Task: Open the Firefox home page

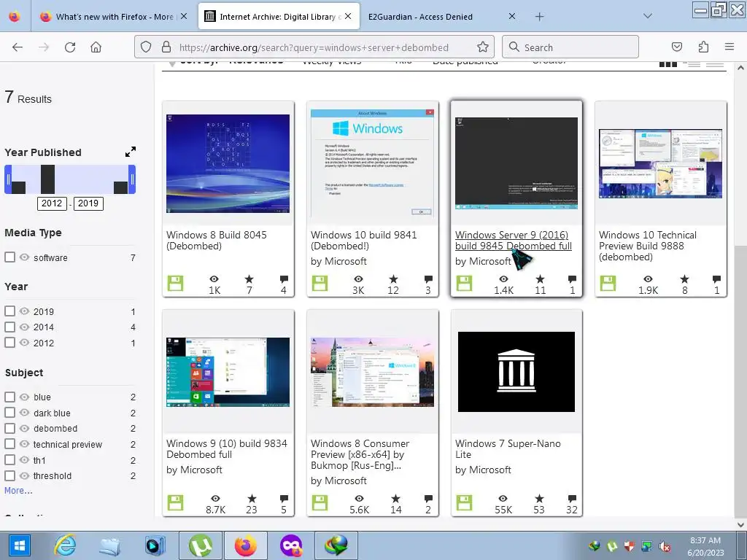Action: [x=96, y=47]
